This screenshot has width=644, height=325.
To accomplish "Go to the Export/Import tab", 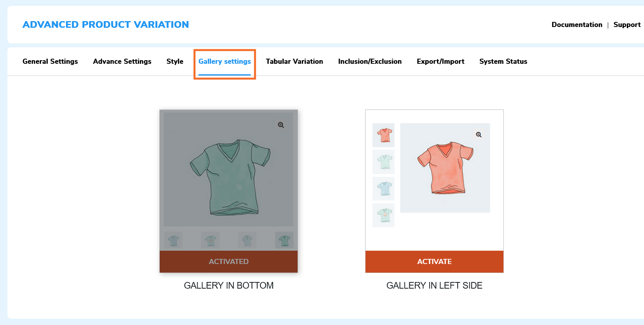I will click(x=441, y=61).
